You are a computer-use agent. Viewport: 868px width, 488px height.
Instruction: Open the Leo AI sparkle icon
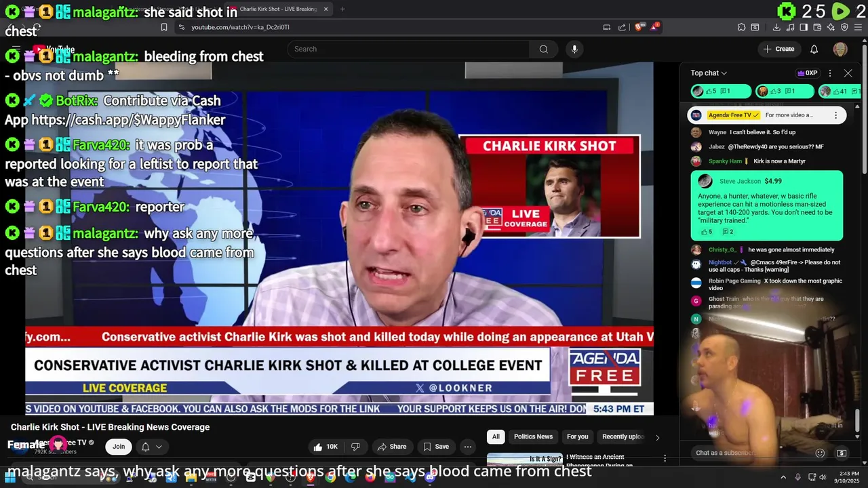point(831,27)
